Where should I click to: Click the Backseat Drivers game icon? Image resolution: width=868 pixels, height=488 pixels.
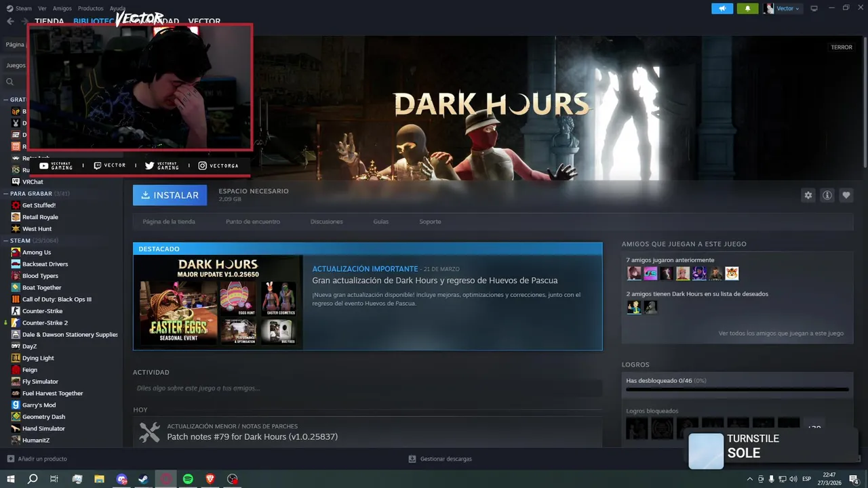[x=16, y=264]
